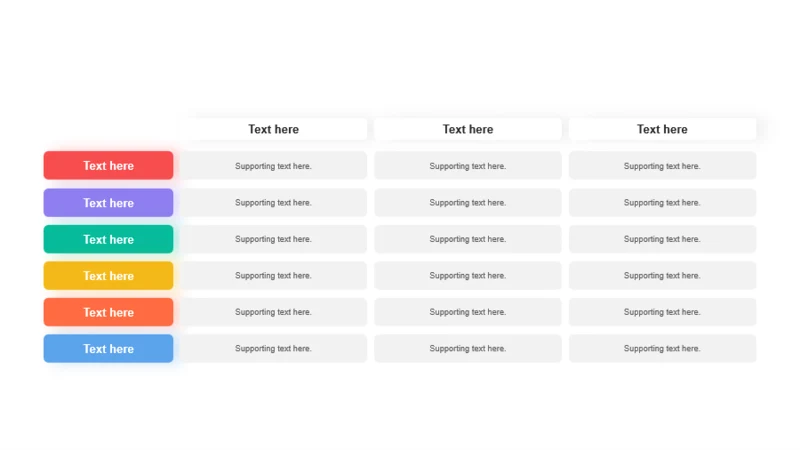Select red row's last supporting text cell
Screen dimensions: 800x450
click(x=662, y=165)
